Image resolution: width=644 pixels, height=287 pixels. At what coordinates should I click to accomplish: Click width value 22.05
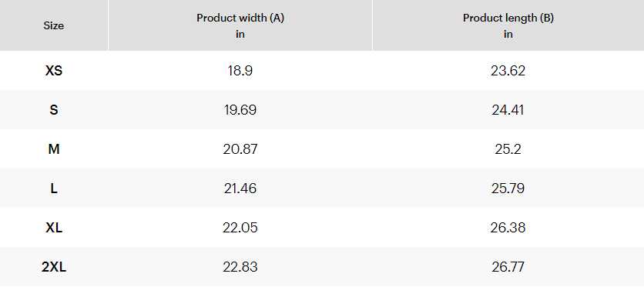pos(240,228)
